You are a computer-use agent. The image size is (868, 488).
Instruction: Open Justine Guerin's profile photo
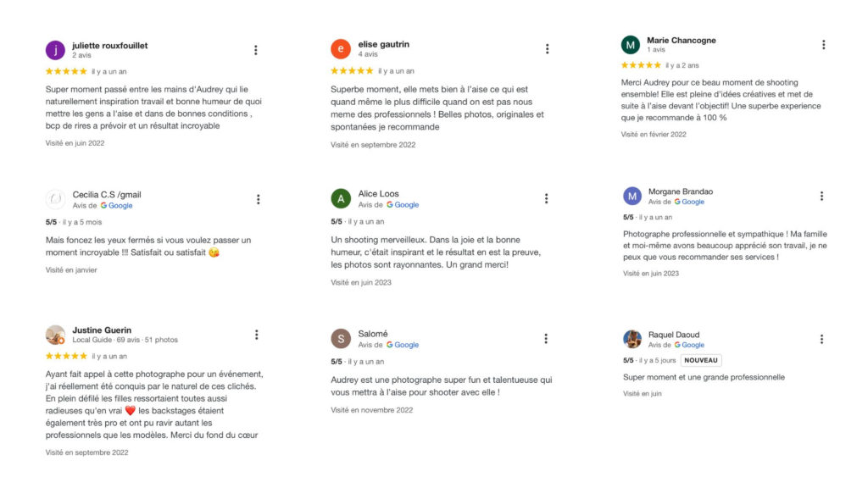(x=55, y=335)
